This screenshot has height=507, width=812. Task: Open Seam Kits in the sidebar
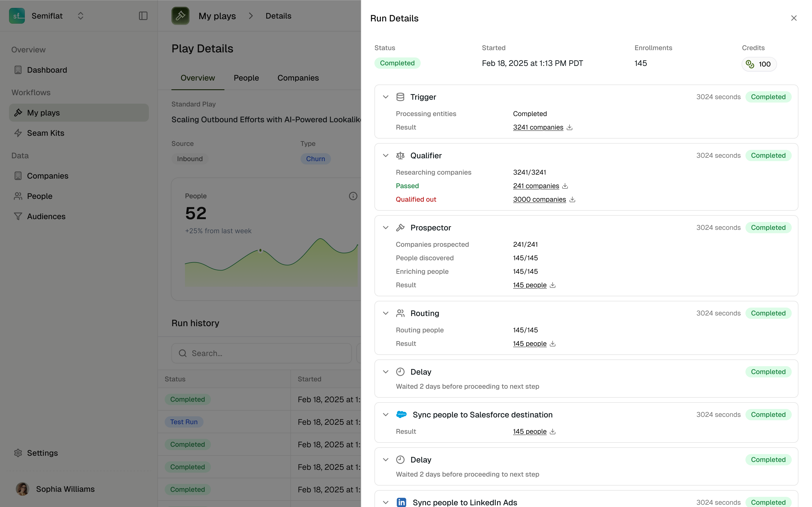click(x=45, y=133)
